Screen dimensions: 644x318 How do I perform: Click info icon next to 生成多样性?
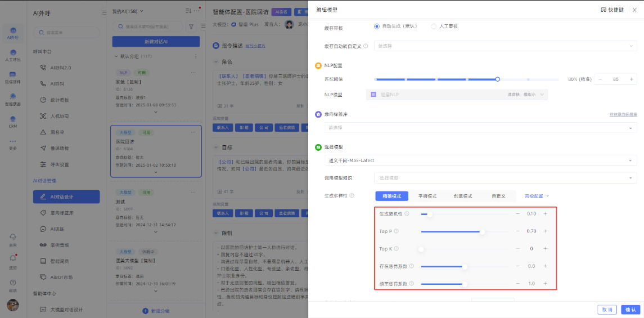coord(352,196)
